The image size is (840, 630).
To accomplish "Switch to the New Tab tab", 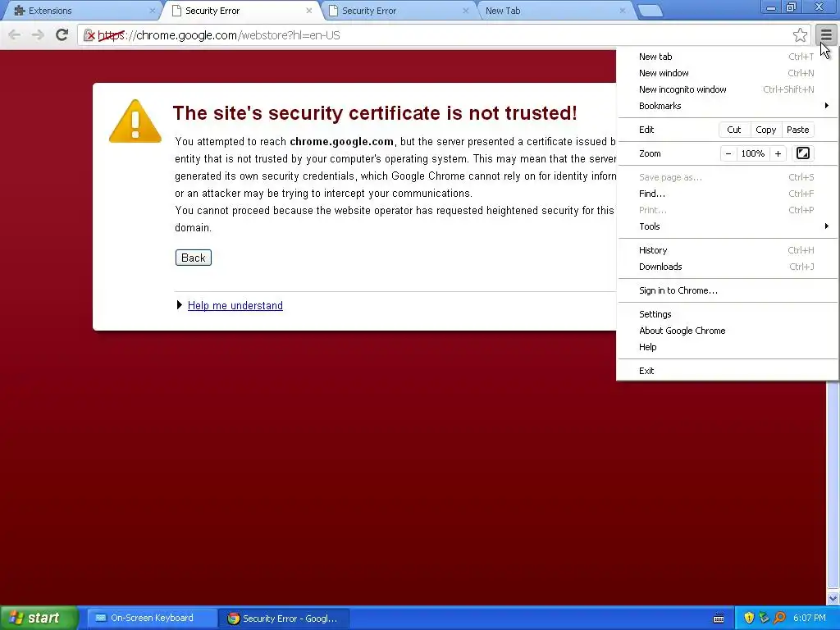I will [555, 11].
